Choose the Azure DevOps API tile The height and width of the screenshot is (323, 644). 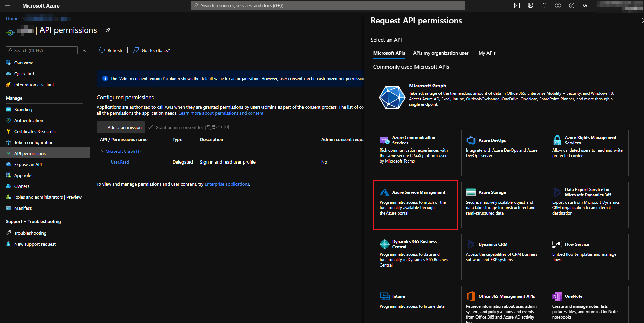(501, 153)
